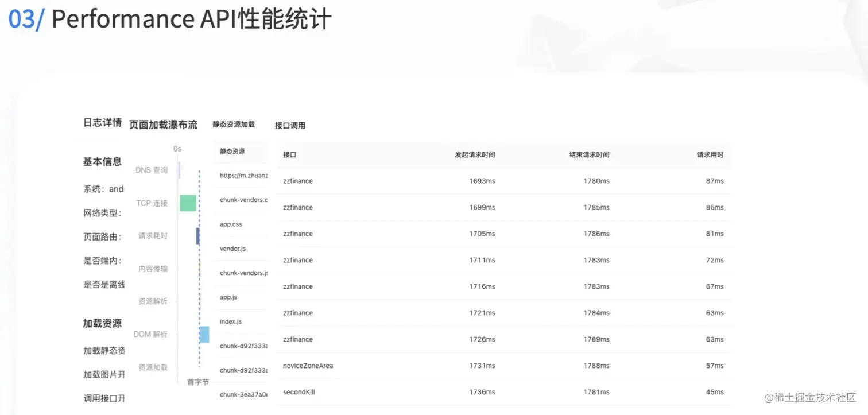868x415 pixels.
Task: Click the dark 请求耗时 waterfall bar
Action: (198, 236)
